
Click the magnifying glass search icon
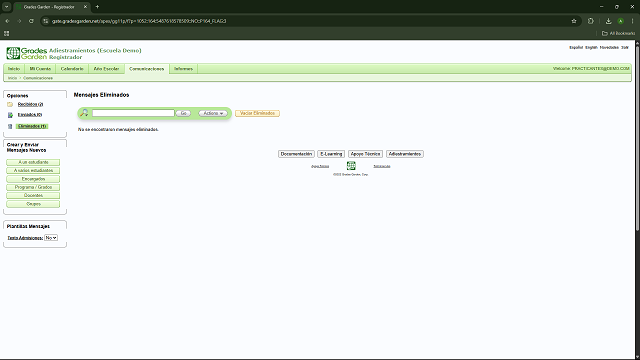tap(84, 113)
